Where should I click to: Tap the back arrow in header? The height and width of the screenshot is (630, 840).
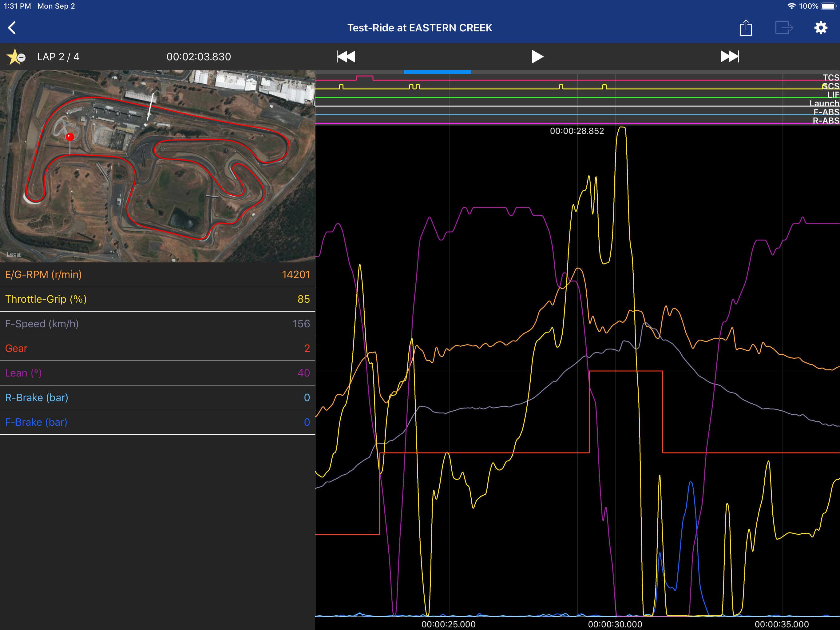(12, 28)
